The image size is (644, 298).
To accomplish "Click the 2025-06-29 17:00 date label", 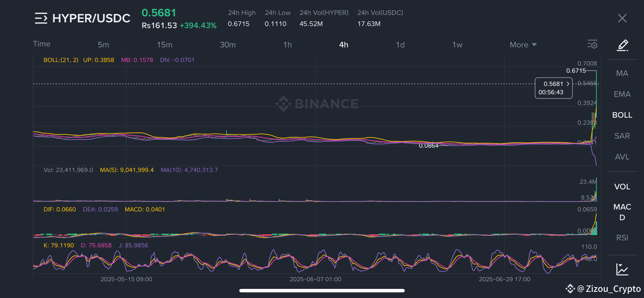I will click(505, 279).
